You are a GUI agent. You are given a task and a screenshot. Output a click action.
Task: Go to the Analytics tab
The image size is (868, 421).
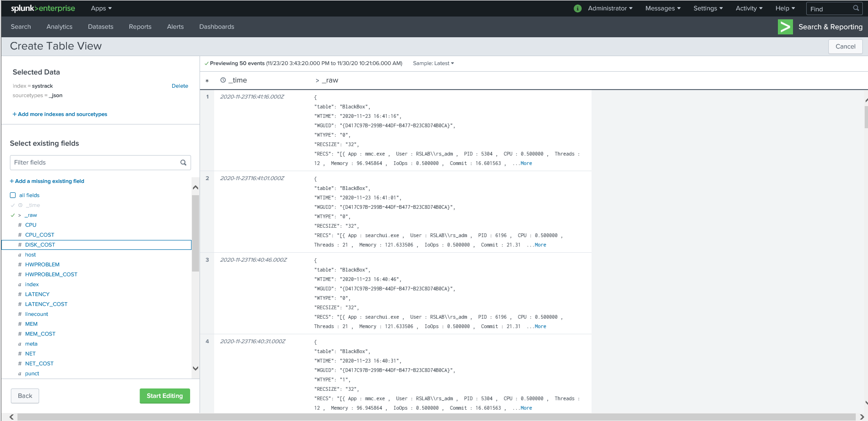[x=59, y=27]
